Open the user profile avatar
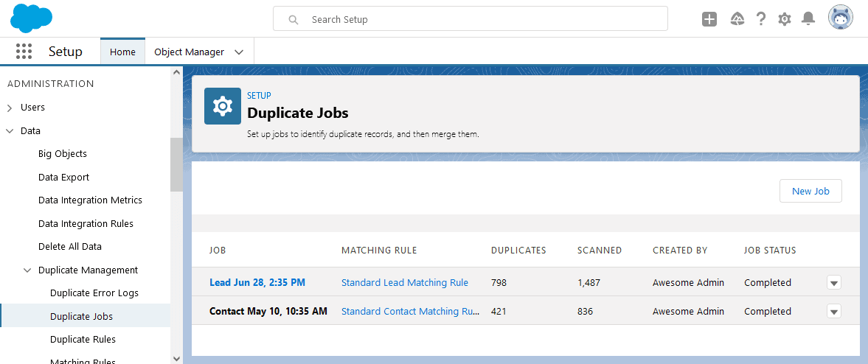 tap(840, 18)
